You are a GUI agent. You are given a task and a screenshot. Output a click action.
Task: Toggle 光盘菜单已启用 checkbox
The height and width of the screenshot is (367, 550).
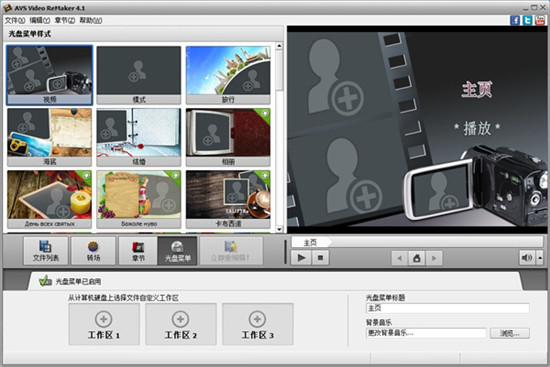click(x=45, y=281)
